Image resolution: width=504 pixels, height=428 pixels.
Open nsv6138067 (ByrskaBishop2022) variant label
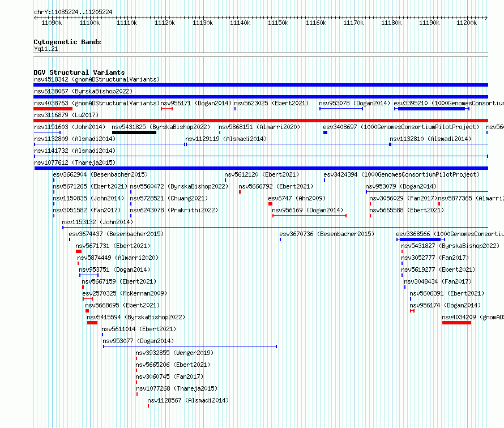(83, 91)
